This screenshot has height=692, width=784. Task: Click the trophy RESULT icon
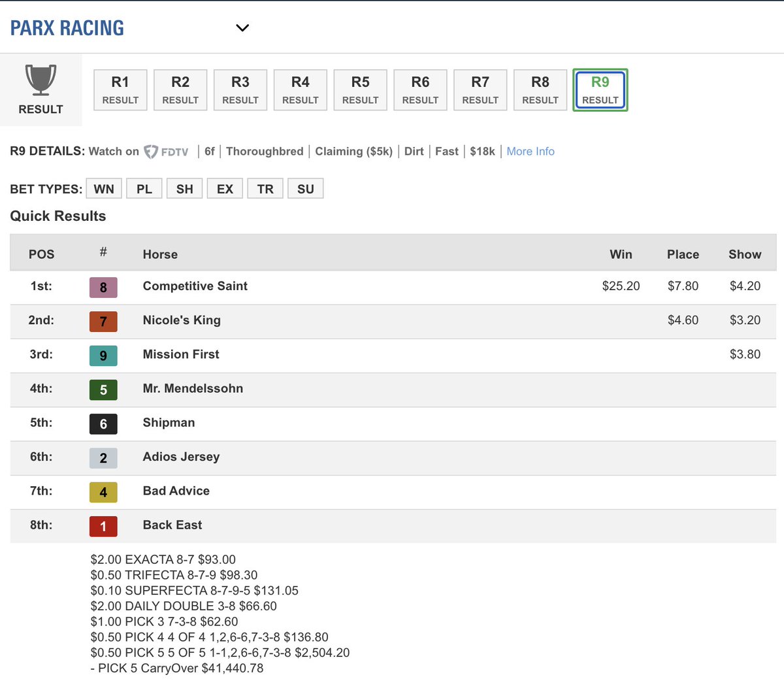click(41, 90)
